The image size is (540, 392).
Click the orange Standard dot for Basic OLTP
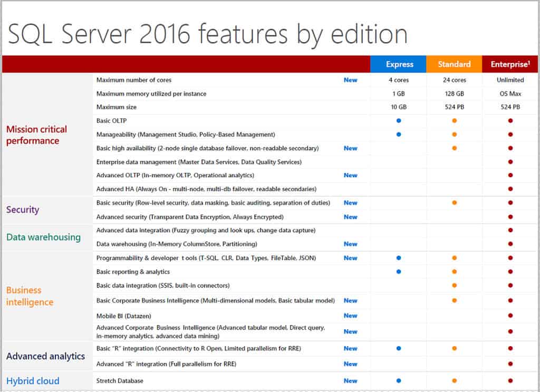tap(454, 121)
